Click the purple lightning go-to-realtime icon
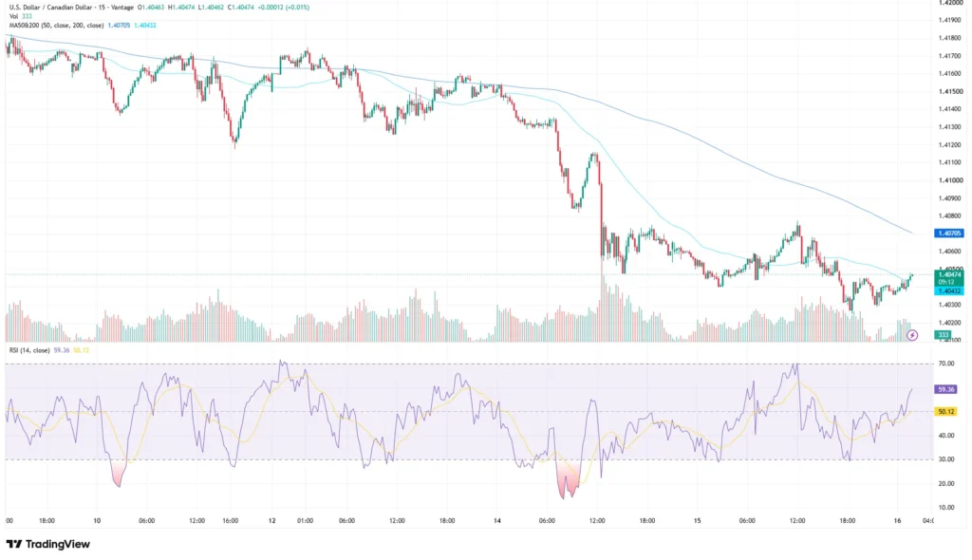Viewport: 972px width, 560px height. point(912,335)
